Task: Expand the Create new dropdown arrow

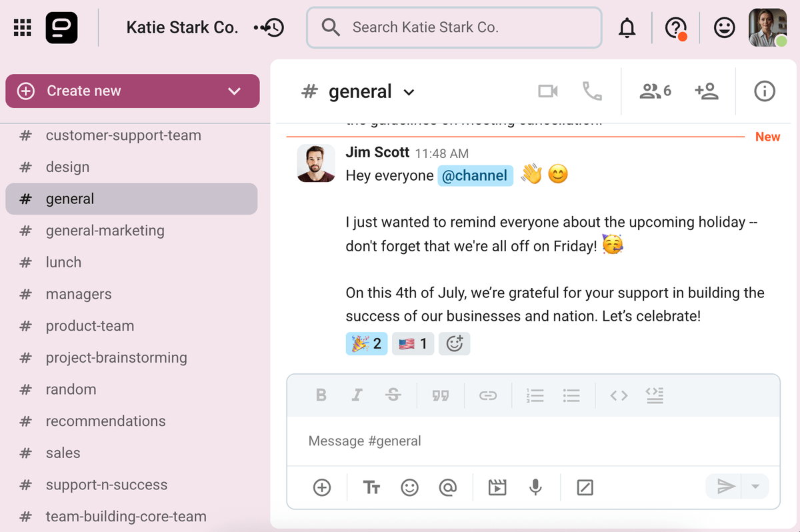Action: click(x=234, y=91)
